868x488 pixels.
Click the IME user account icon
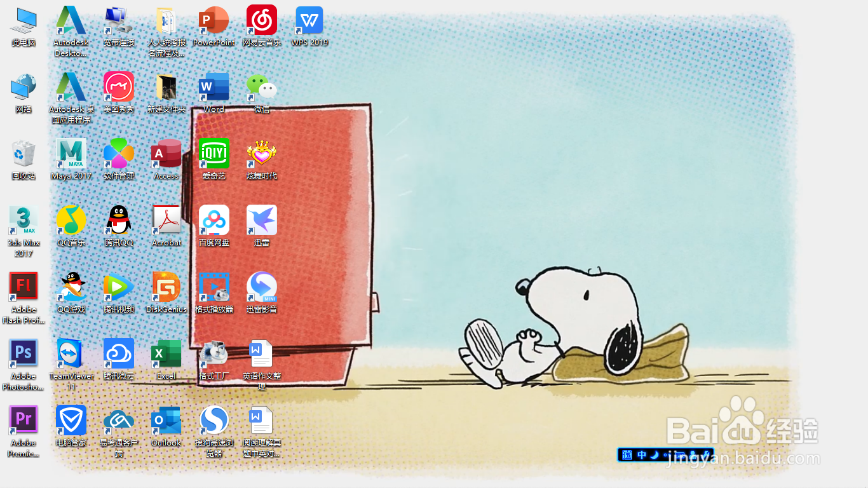tap(693, 455)
